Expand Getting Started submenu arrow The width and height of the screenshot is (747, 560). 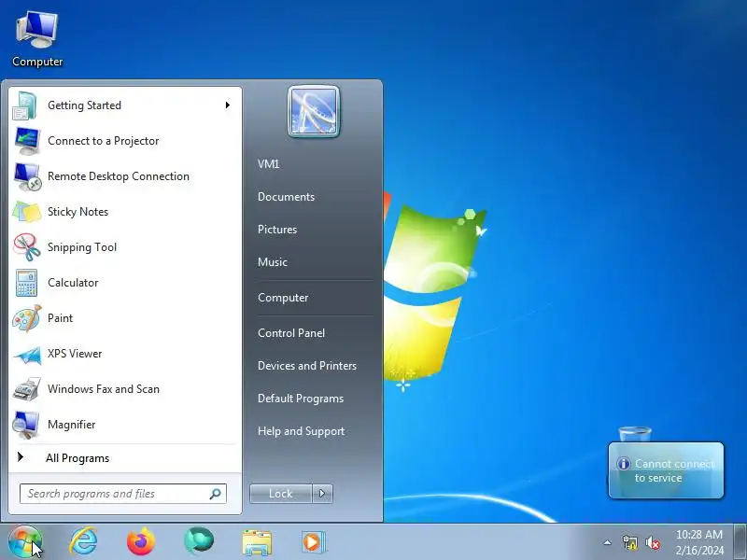point(228,105)
